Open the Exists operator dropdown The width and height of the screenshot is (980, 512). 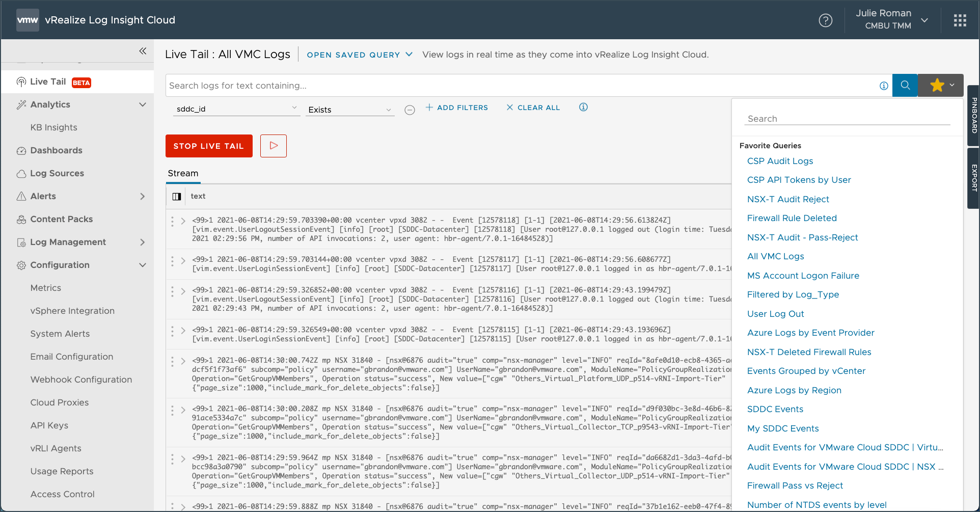[x=350, y=110]
